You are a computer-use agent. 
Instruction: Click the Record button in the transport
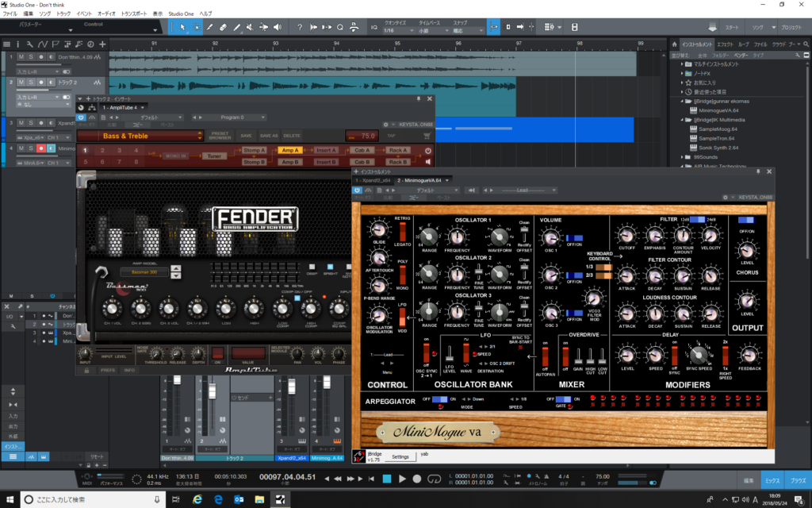coord(417,479)
